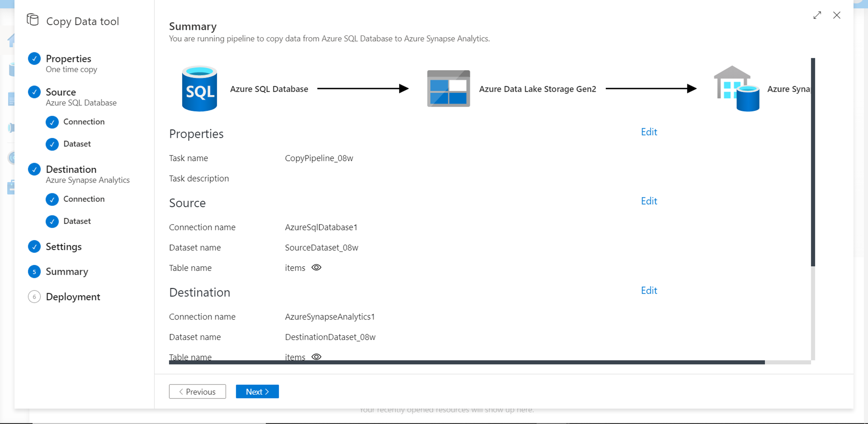Screen dimensions: 868x424
Task: Click the Azure Data Lake Storage Gen2 icon
Action: click(x=448, y=89)
